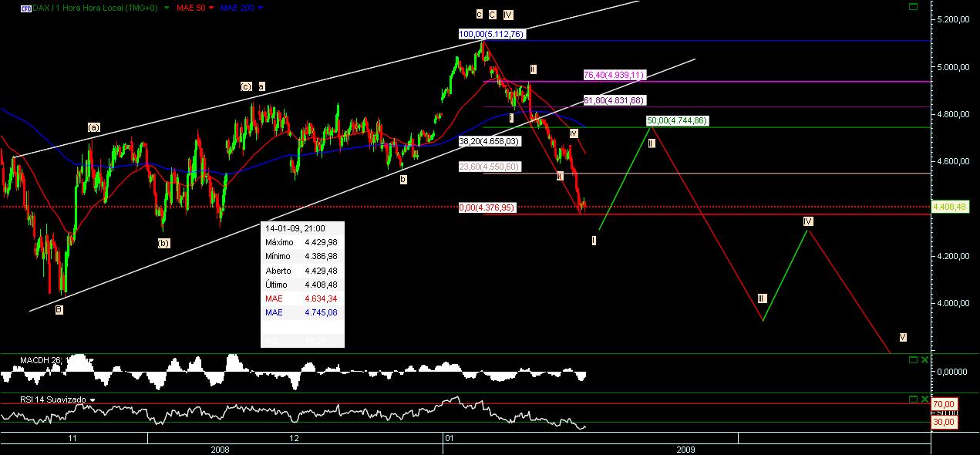This screenshot has width=980, height=455.
Task: Click month 11 marker on time axis
Action: coord(72,437)
